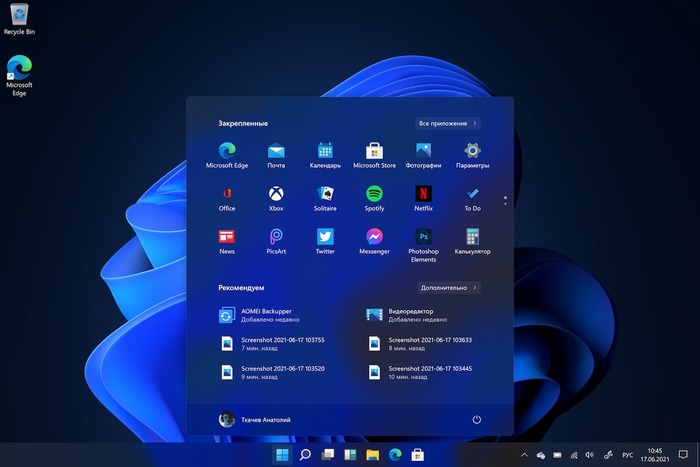
Task: Select the Recycle Bin desktop icon
Action: pyautogui.click(x=19, y=19)
